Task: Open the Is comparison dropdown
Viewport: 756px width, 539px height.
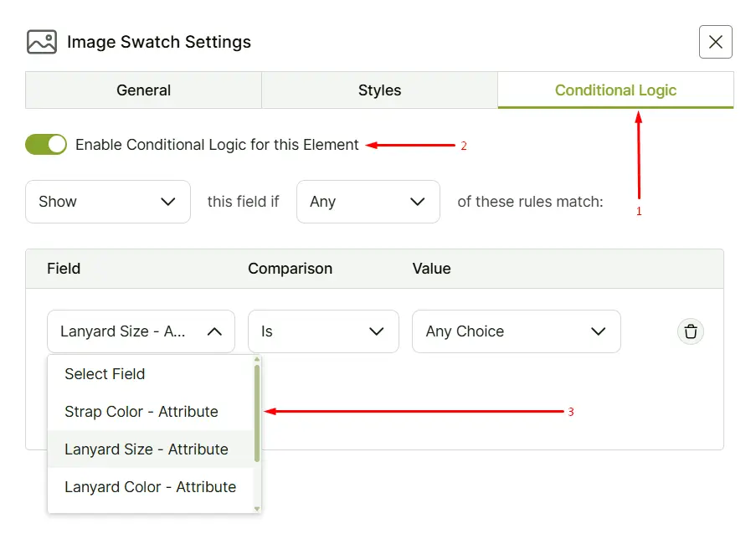Action: [323, 331]
